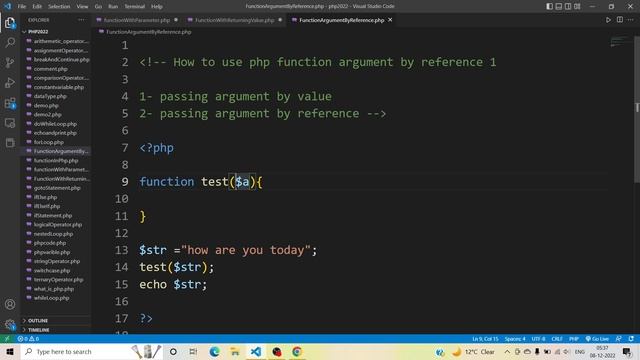Open the Manage gear icon

coord(10,324)
